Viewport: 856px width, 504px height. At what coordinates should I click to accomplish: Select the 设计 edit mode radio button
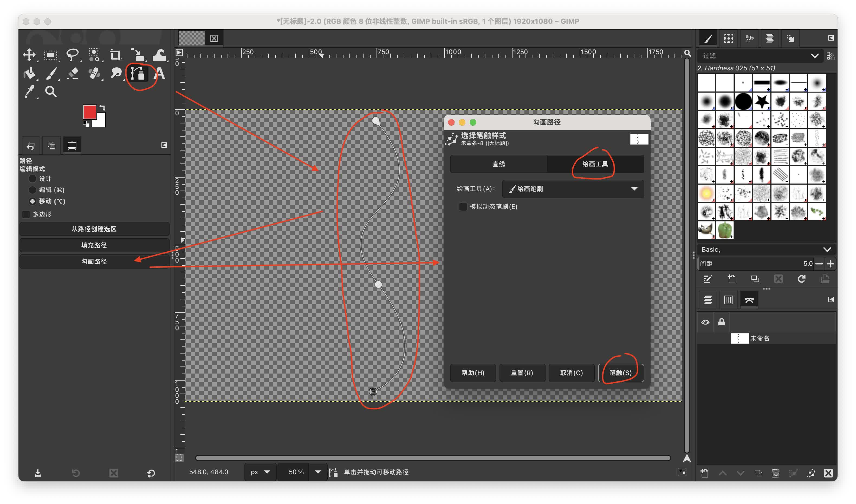[x=32, y=179]
